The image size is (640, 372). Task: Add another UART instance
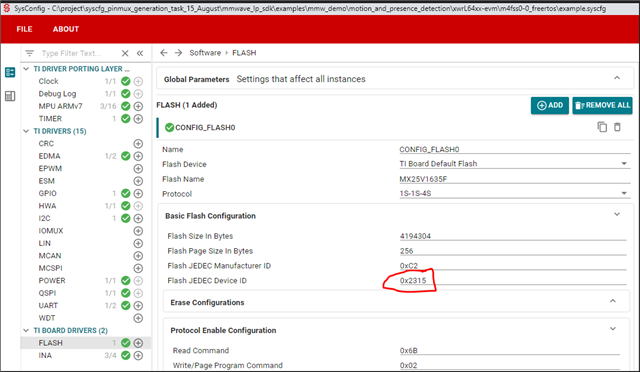click(x=138, y=305)
